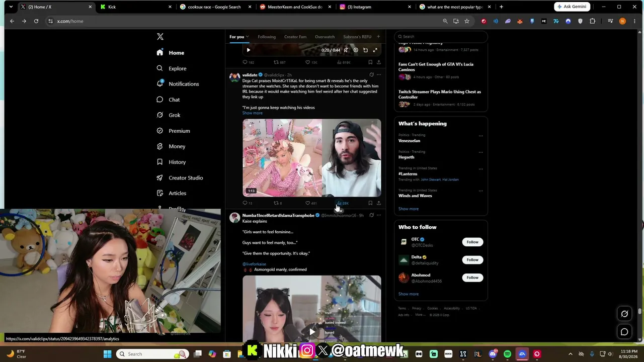Click the X Search input field
The width and height of the screenshot is (644, 362).
[441, 37]
